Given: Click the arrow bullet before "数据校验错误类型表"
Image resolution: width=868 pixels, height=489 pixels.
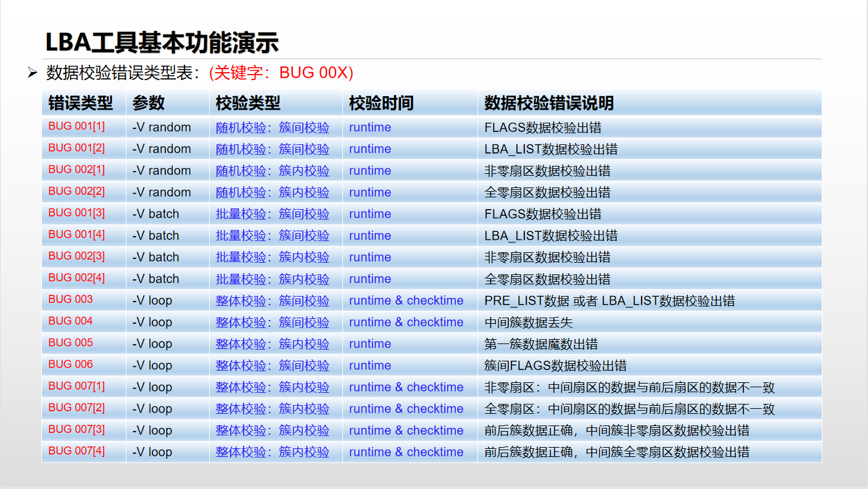Looking at the screenshot, I should pyautogui.click(x=29, y=72).
